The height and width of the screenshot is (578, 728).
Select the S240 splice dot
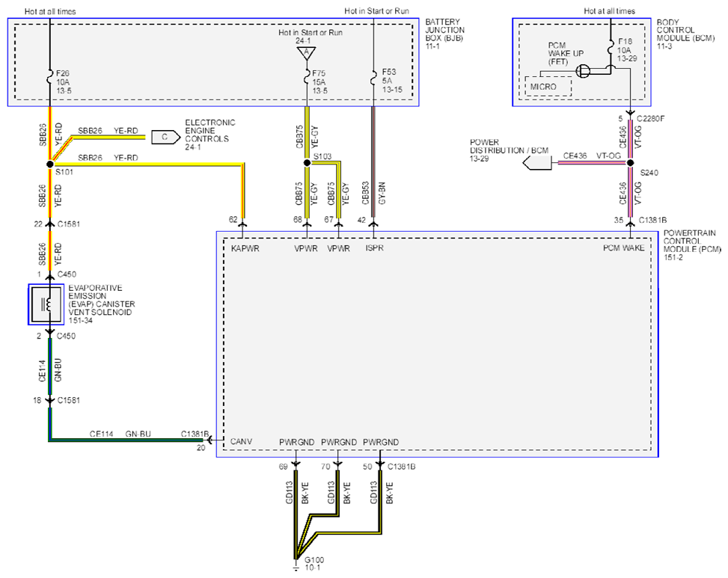tap(630, 163)
